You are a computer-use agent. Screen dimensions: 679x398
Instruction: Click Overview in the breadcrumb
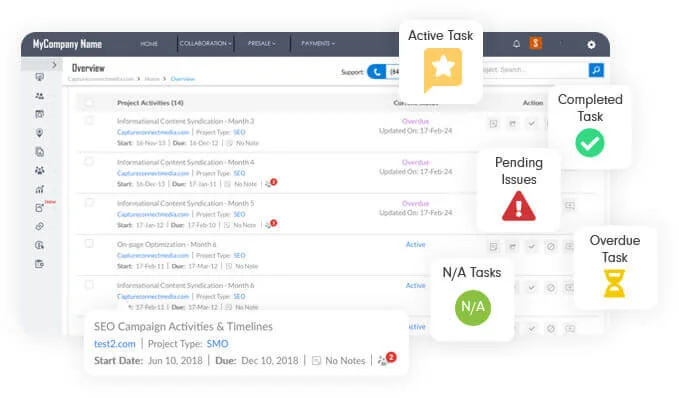tap(183, 79)
